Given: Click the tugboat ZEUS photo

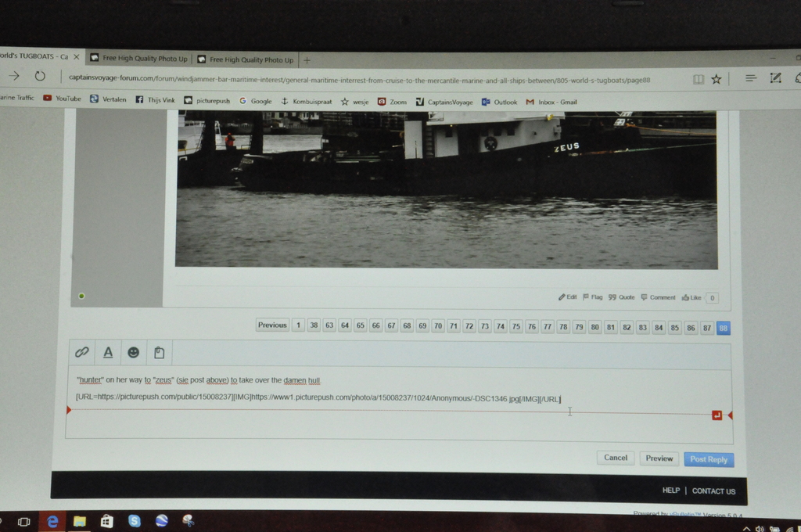Looking at the screenshot, I should click(x=447, y=189).
